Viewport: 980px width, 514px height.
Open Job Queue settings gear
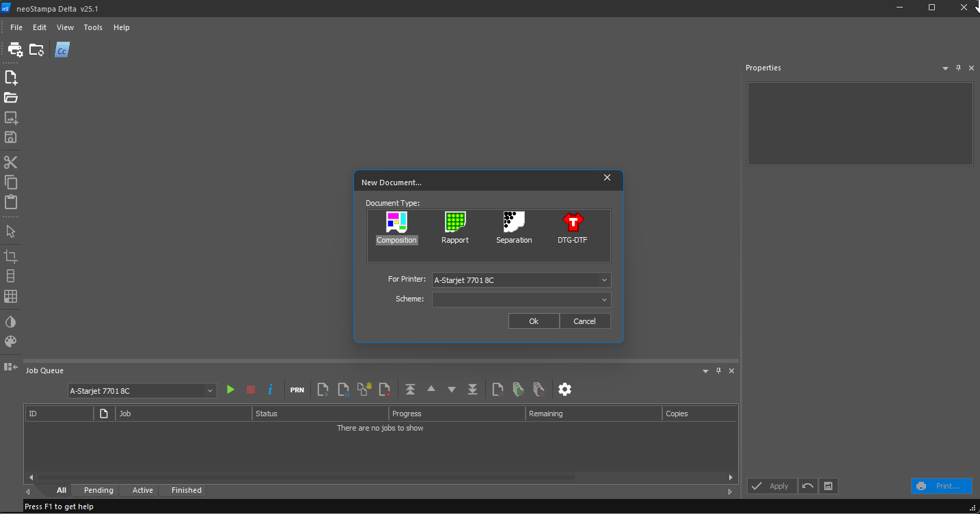point(564,390)
